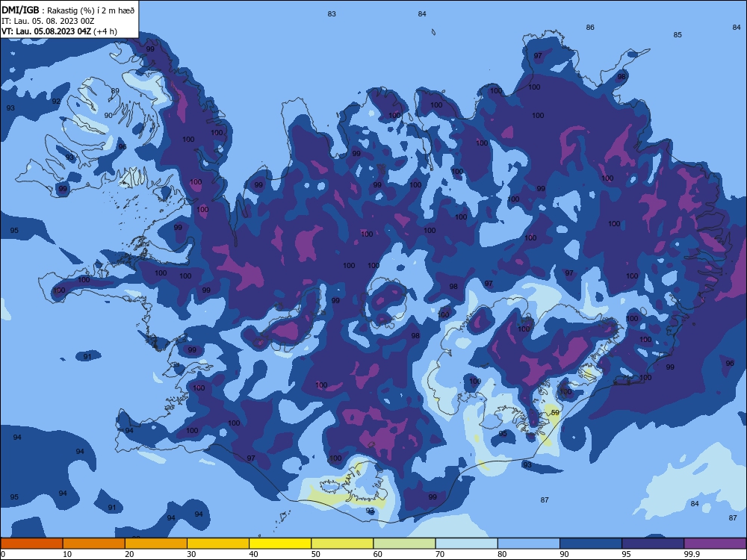This screenshot has width=747, height=560.
Task: Click the pale yellow 50–60 legend swatch
Action: point(342,544)
